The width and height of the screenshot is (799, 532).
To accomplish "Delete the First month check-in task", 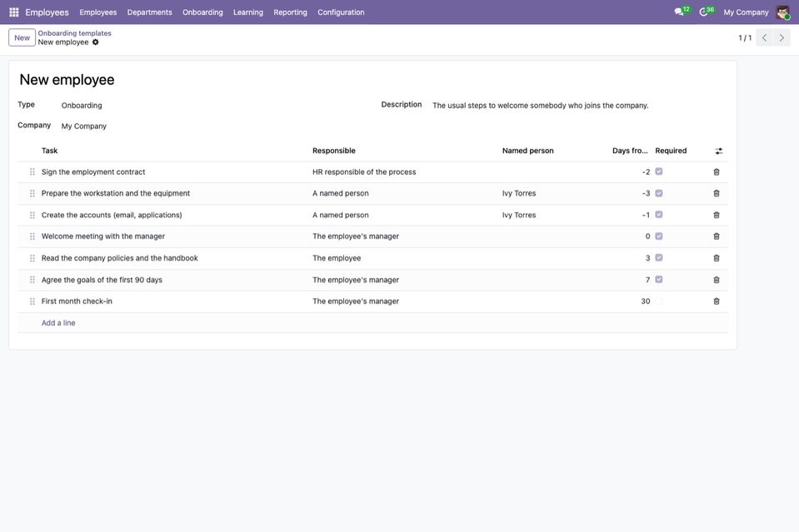I will click(717, 301).
